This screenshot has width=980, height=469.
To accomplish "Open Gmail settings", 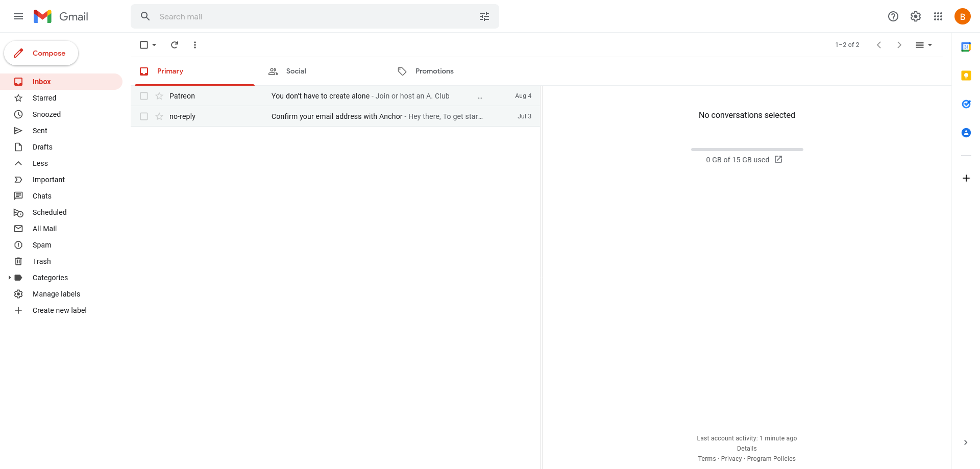I will pos(915,16).
